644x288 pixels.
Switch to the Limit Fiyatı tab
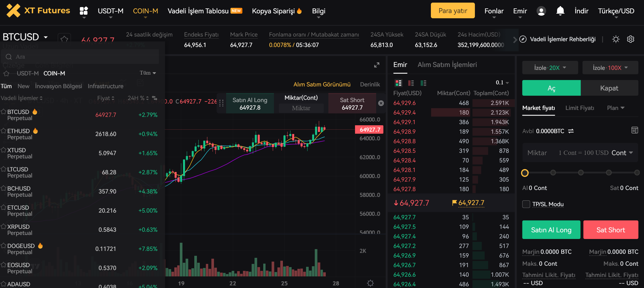pyautogui.click(x=579, y=108)
